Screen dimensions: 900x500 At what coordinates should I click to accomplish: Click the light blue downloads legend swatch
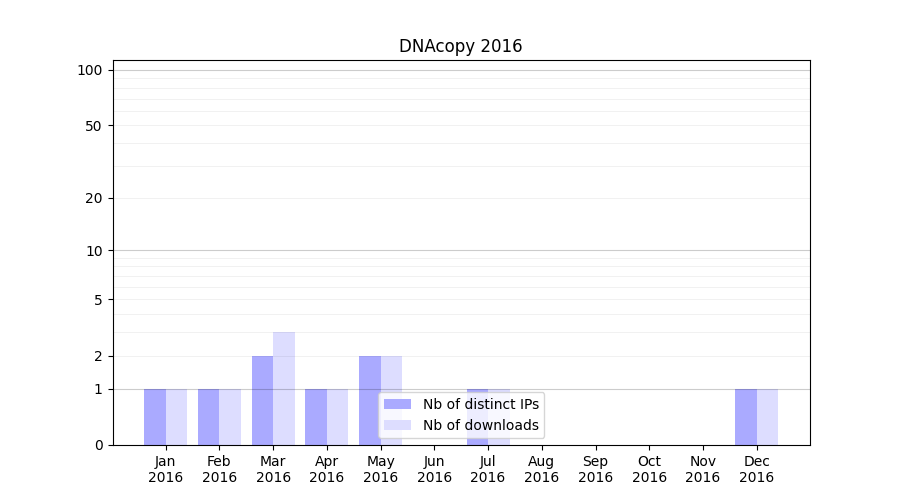397,425
